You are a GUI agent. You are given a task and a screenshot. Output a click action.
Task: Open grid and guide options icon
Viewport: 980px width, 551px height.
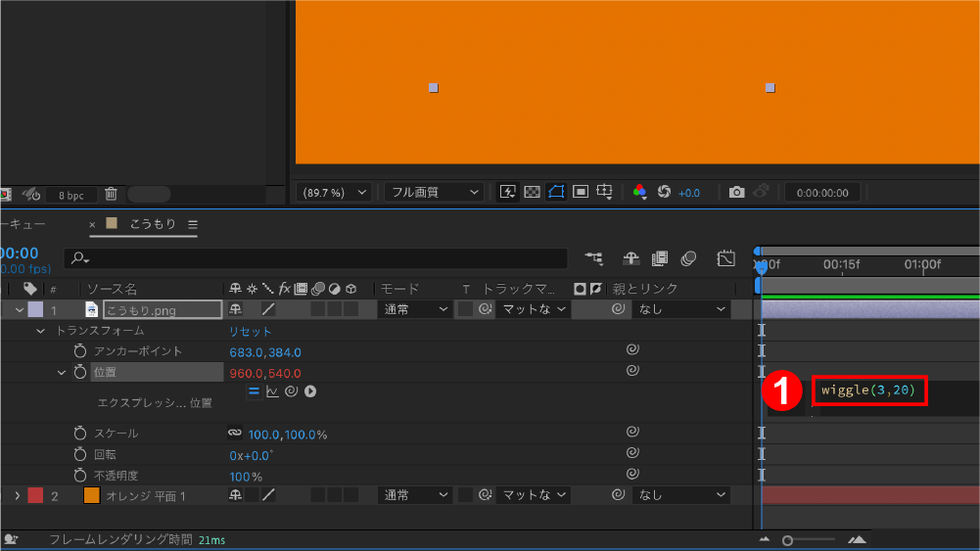604,192
